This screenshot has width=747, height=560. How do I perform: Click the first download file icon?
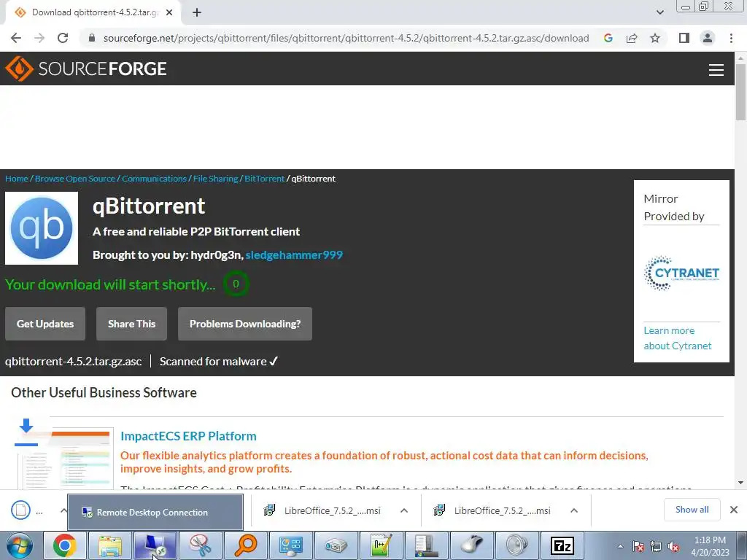pyautogui.click(x=20, y=510)
